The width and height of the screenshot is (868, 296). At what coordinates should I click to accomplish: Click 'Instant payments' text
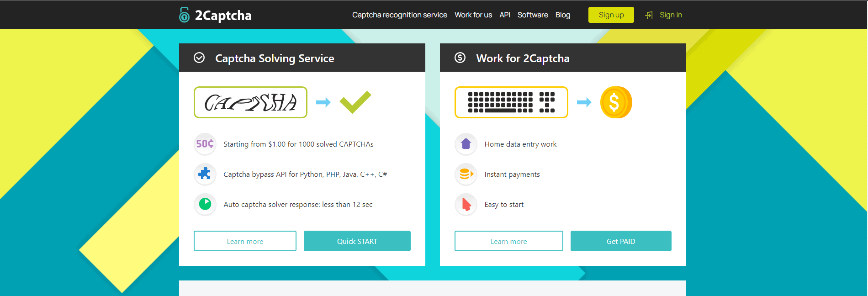pos(512,174)
